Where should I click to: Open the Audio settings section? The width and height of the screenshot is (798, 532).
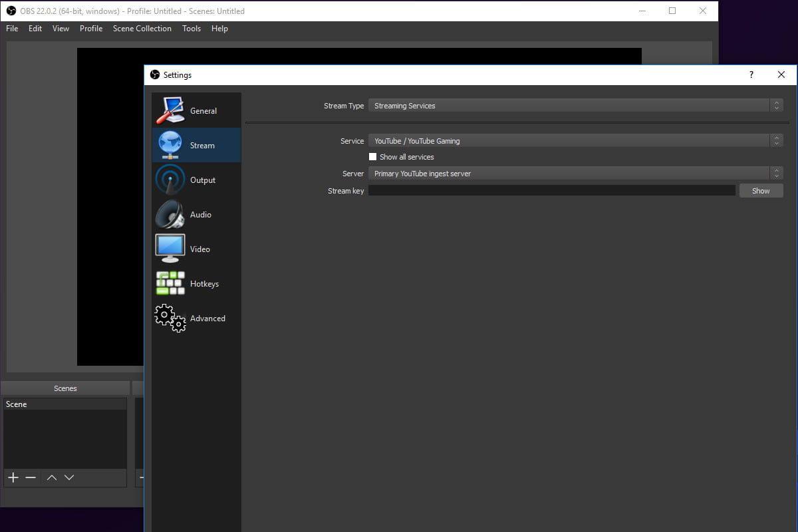(x=196, y=214)
